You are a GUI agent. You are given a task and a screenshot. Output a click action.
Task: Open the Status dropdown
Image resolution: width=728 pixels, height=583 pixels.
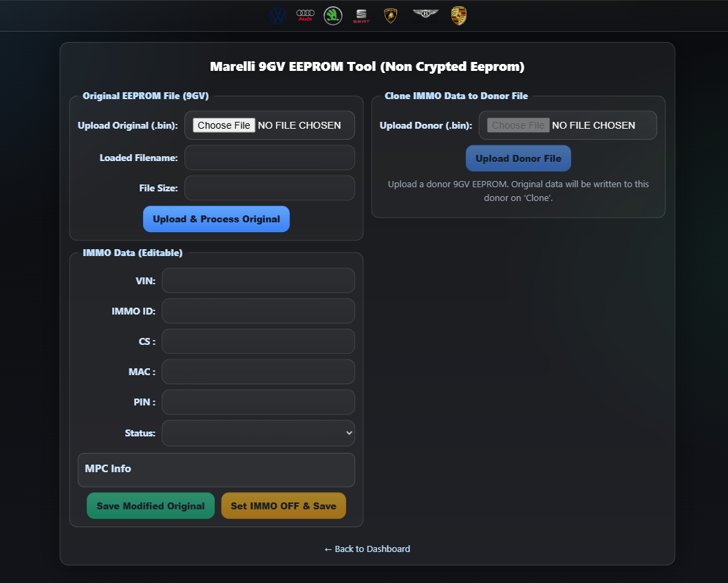tap(258, 433)
